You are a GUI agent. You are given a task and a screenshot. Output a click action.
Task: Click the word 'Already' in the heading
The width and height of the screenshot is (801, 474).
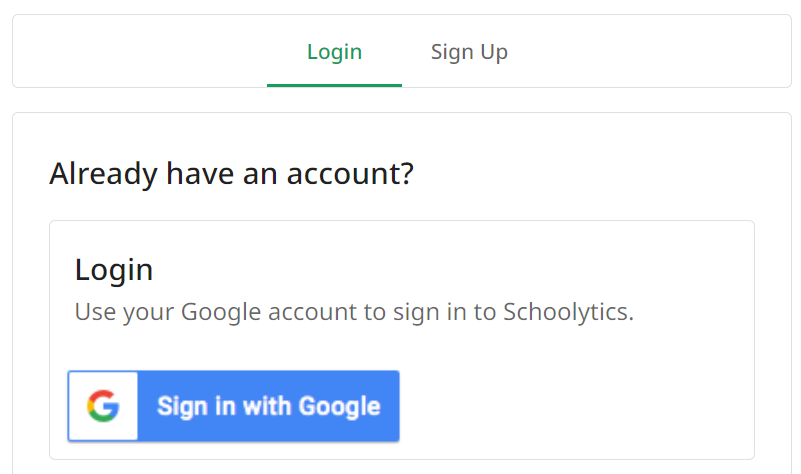click(104, 174)
